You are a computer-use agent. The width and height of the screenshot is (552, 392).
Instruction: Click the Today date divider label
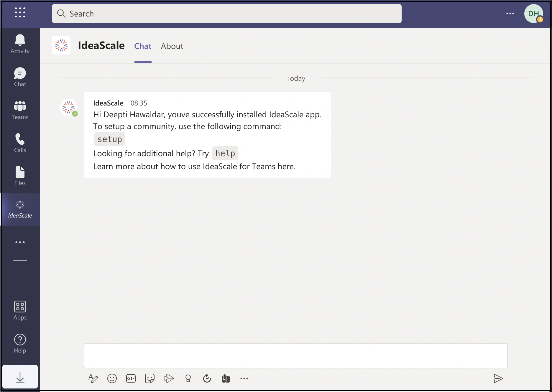(295, 78)
